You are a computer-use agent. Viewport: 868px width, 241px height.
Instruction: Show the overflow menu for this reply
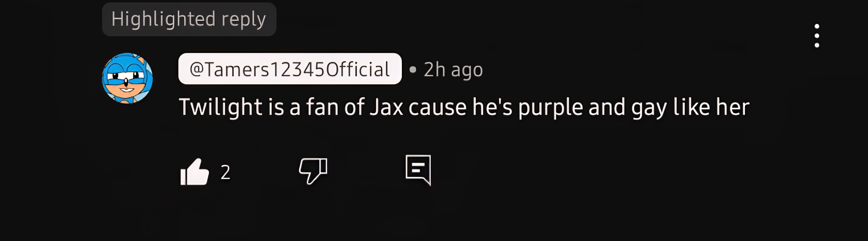816,36
